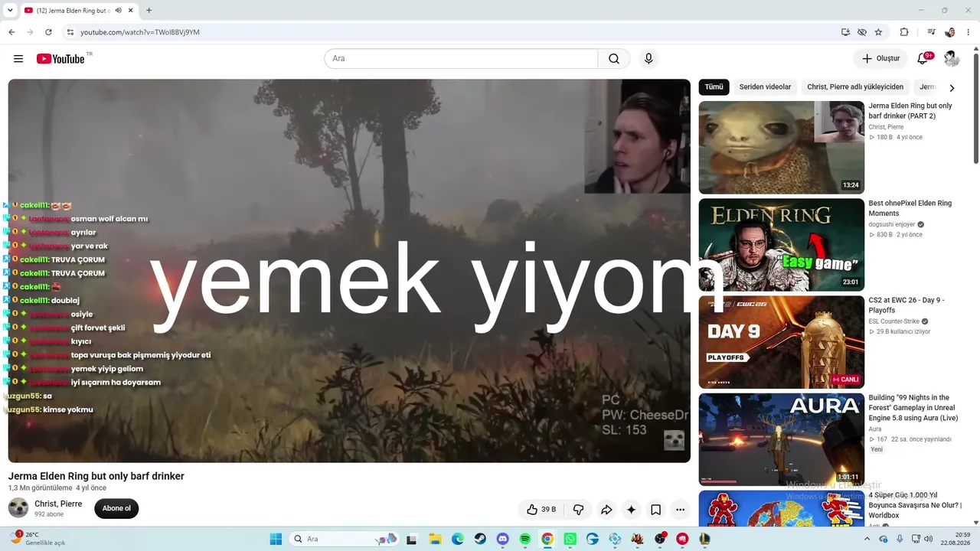Click the install app icon in address bar
This screenshot has height=551, width=980.
tap(845, 32)
